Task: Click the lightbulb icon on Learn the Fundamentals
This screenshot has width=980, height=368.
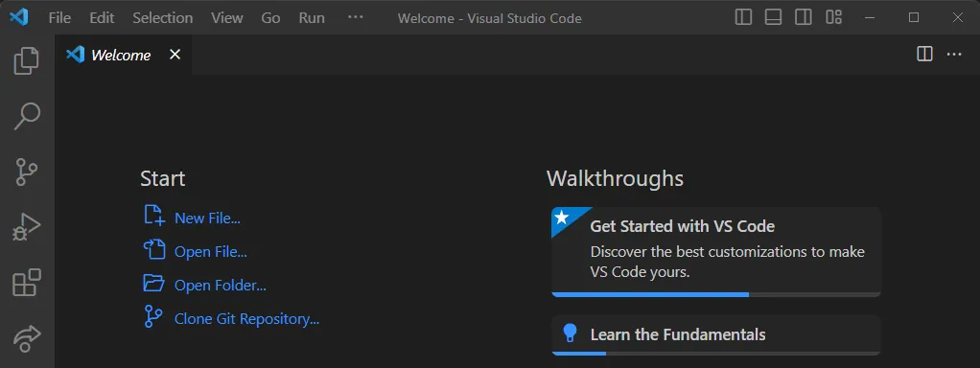Action: click(570, 333)
